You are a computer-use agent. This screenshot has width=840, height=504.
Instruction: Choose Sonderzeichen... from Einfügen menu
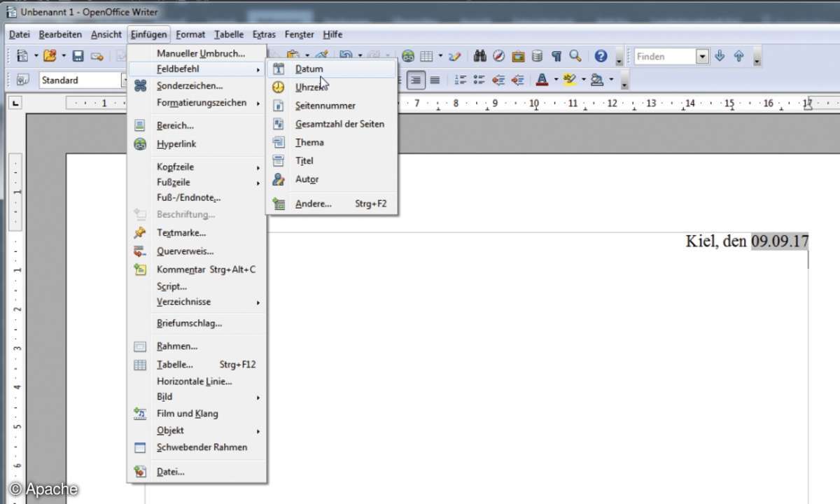click(x=197, y=85)
